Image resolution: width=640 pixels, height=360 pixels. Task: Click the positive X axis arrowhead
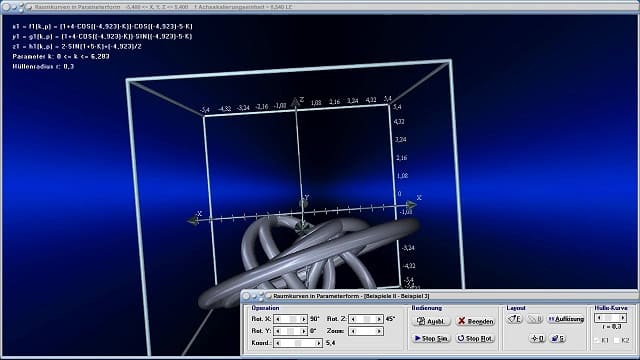(411, 205)
